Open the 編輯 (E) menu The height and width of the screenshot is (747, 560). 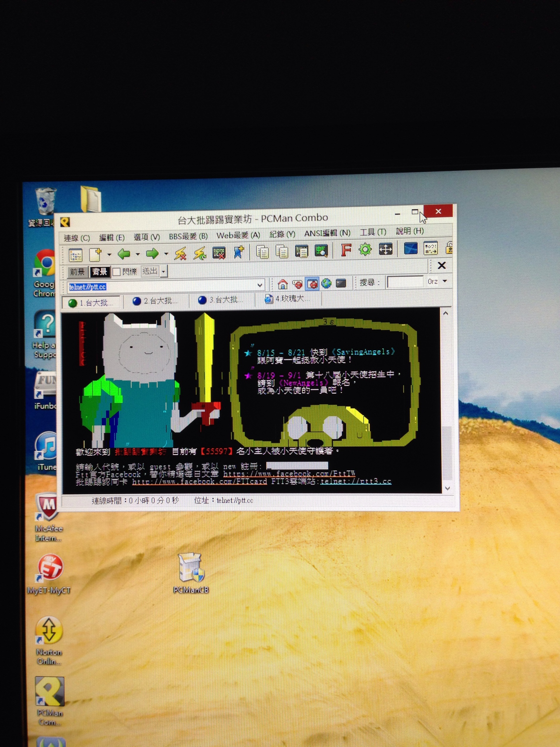(x=112, y=238)
